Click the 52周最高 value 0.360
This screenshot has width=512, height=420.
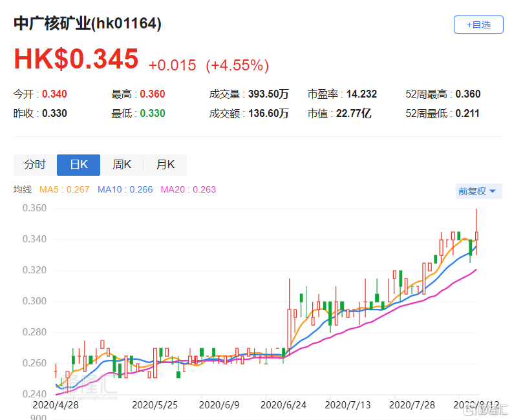point(467,94)
